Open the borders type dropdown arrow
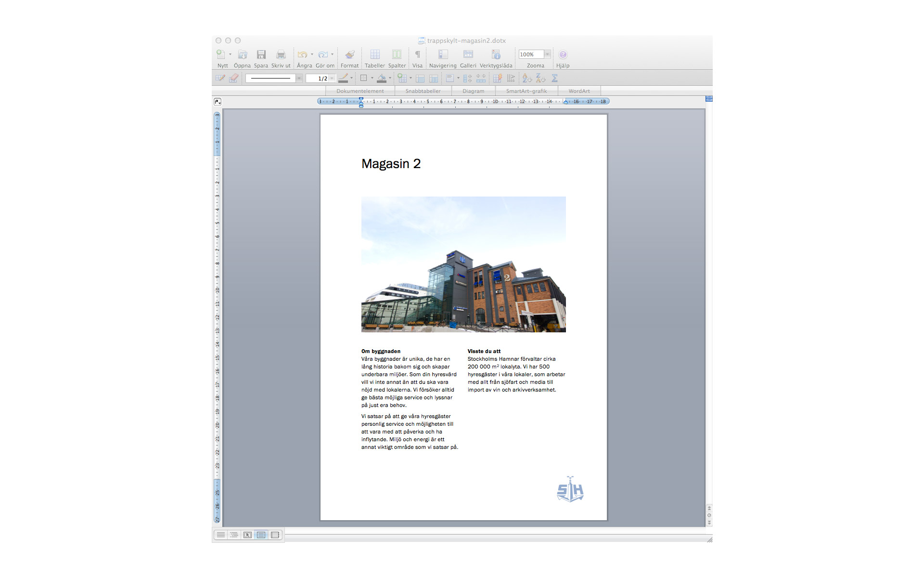 coord(372,78)
